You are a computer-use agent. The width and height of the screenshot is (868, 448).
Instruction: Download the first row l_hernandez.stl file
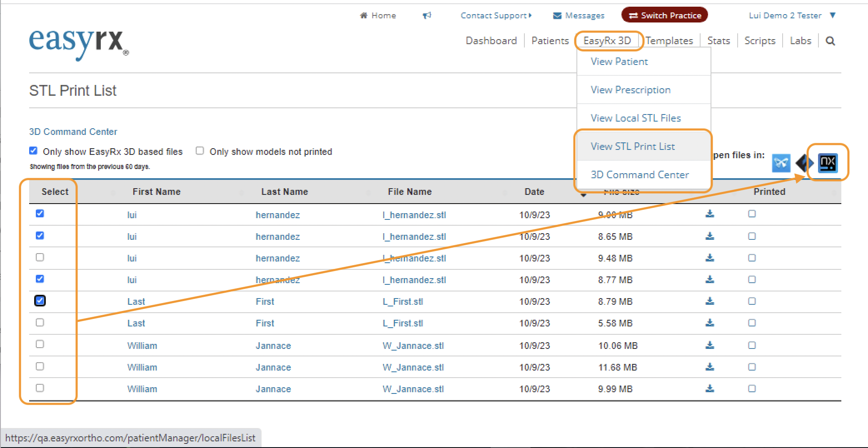(x=710, y=214)
